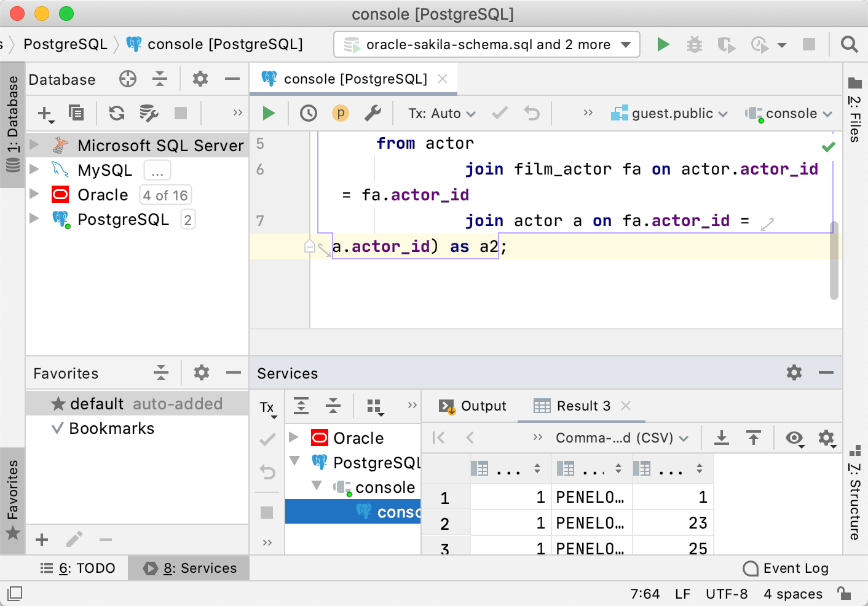The image size is (868, 606).
Task: Open results view settings gear
Action: [827, 438]
